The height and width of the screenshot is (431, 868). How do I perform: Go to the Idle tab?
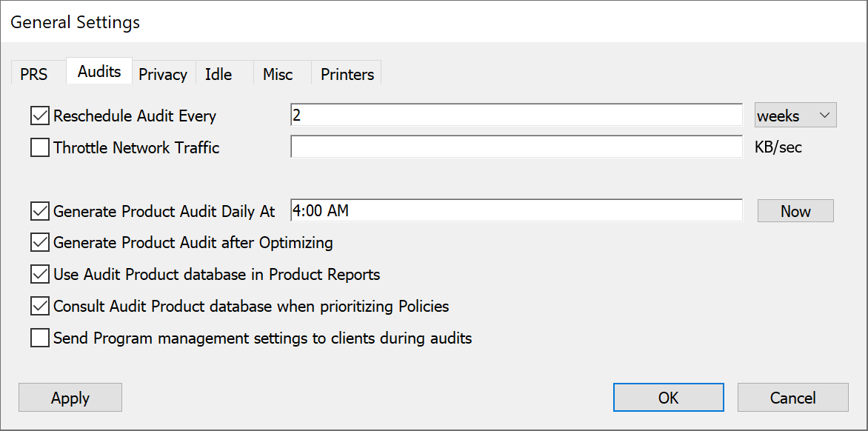coord(224,73)
